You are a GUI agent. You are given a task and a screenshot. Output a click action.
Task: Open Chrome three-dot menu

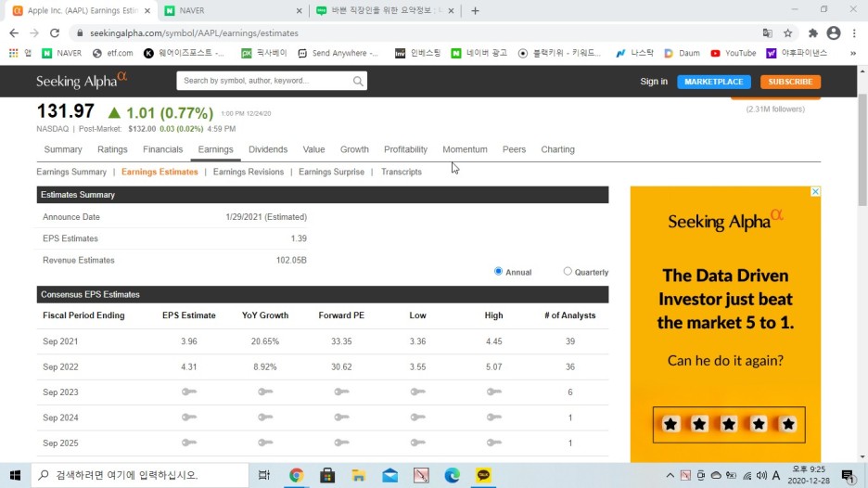(854, 33)
